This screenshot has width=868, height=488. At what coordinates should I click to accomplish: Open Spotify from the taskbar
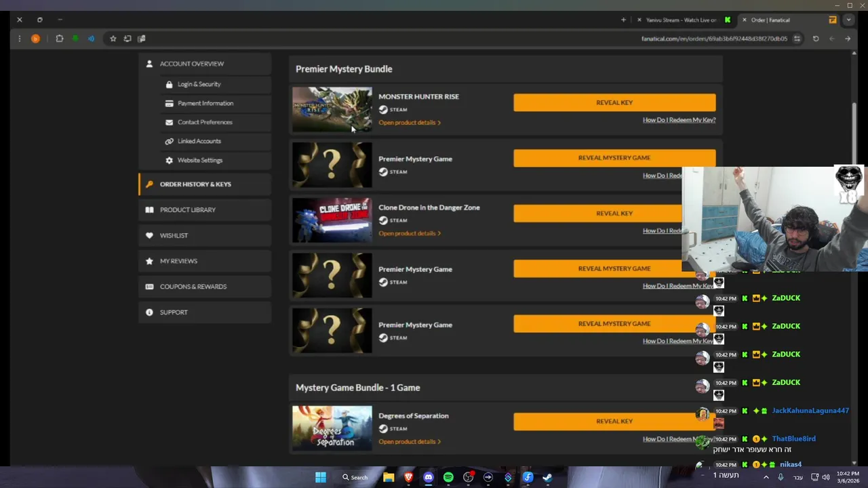448,477
